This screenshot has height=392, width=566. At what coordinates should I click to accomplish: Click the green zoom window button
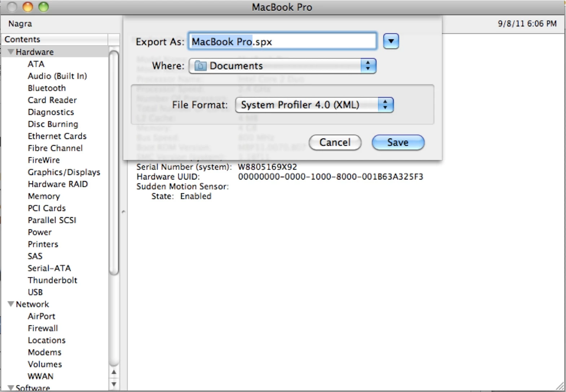(43, 7)
